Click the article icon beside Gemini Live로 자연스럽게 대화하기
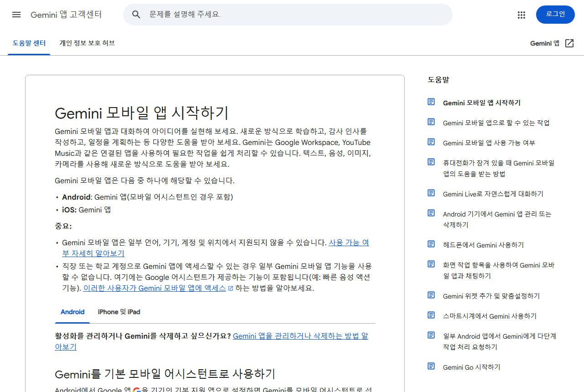 tap(431, 193)
